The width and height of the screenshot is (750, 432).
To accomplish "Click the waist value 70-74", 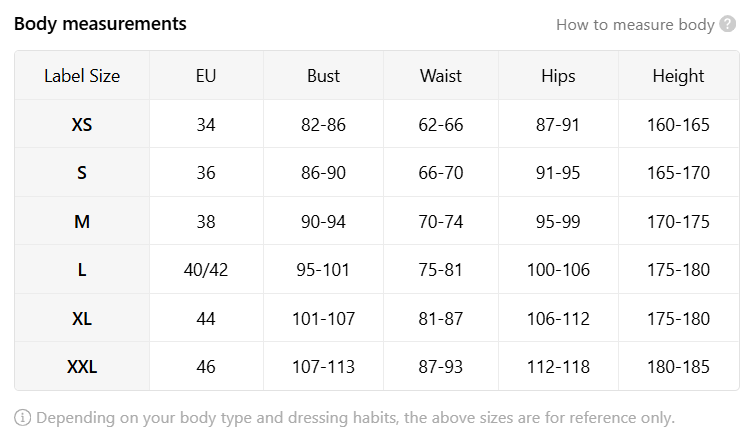I will pyautogui.click(x=441, y=221).
